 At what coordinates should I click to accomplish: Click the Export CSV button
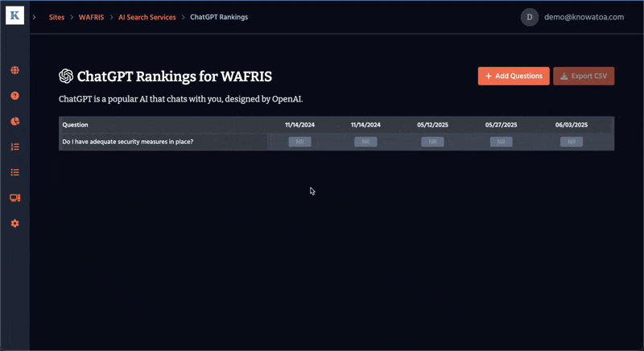584,76
